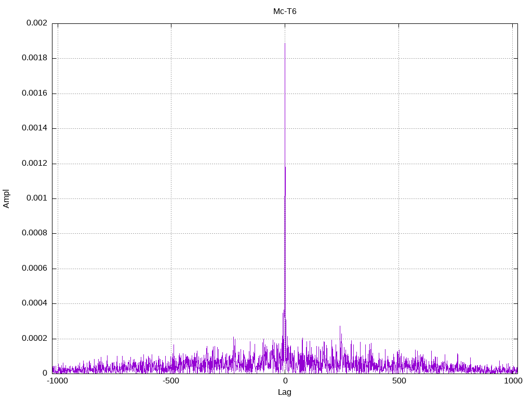Image resolution: width=532 pixels, height=399 pixels.
Task: Click the 0.0002 y-axis tick label
Action: click(x=34, y=339)
